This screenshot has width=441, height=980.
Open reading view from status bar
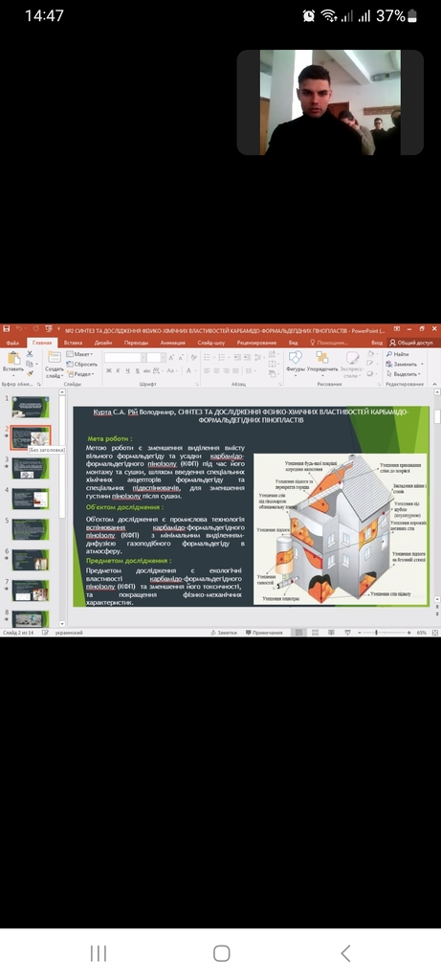coord(331,633)
